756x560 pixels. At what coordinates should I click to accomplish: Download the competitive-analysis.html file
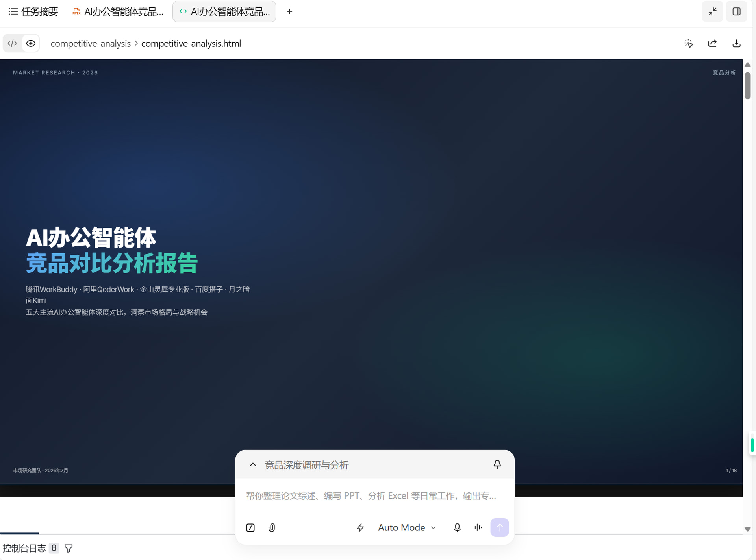[736, 43]
